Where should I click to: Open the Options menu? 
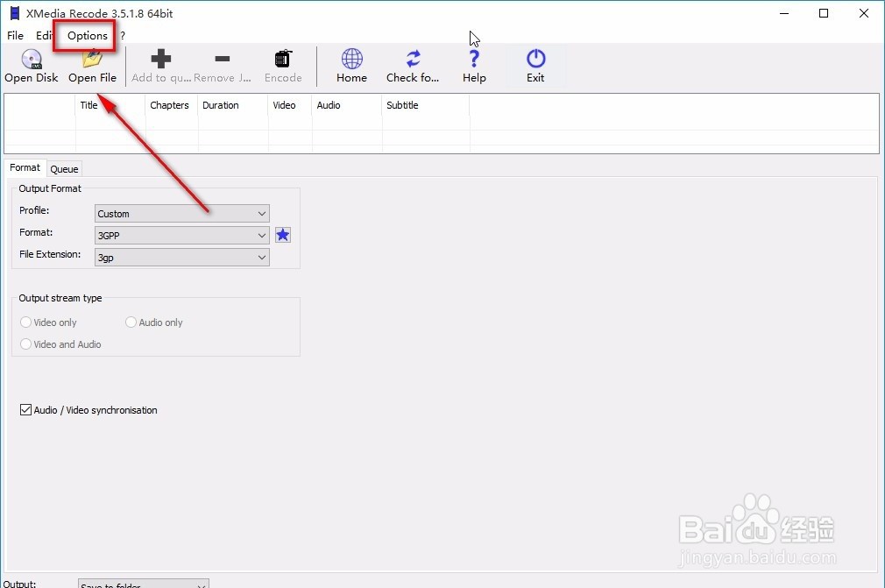[x=88, y=36]
